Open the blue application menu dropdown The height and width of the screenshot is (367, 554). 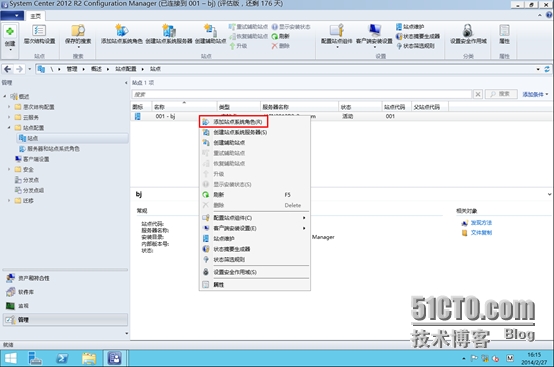coord(12,16)
